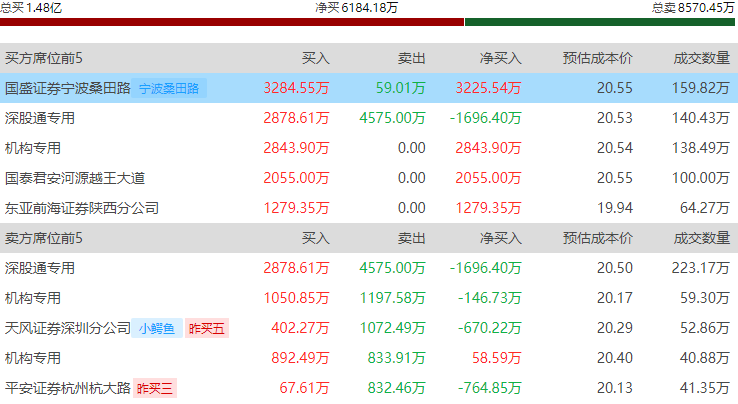The image size is (738, 404).
Task: Open 天风证券深圳分公司 seat link
Action: [x=68, y=327]
